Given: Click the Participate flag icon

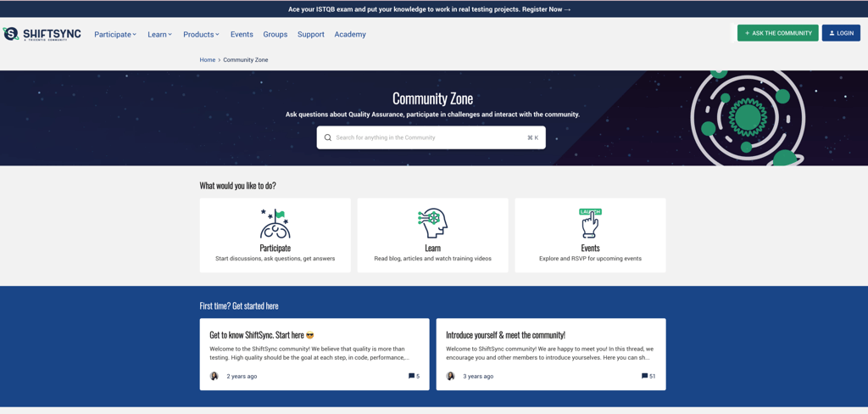Looking at the screenshot, I should pyautogui.click(x=275, y=223).
